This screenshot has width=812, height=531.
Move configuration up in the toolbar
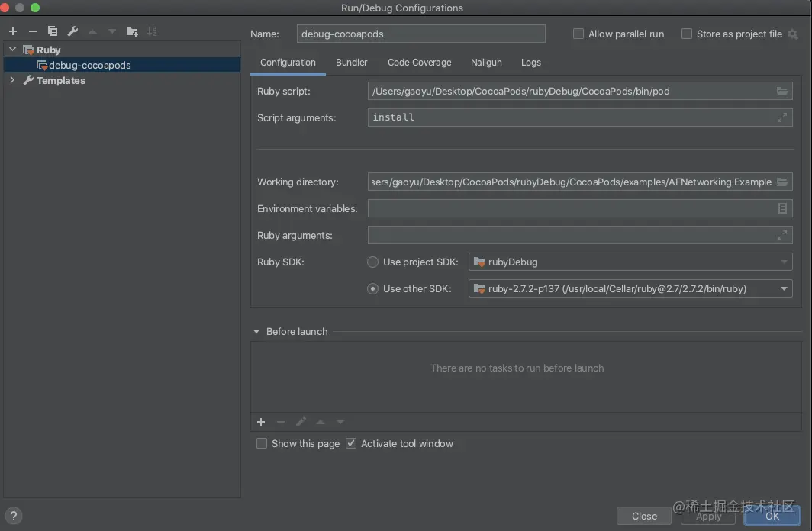click(92, 31)
